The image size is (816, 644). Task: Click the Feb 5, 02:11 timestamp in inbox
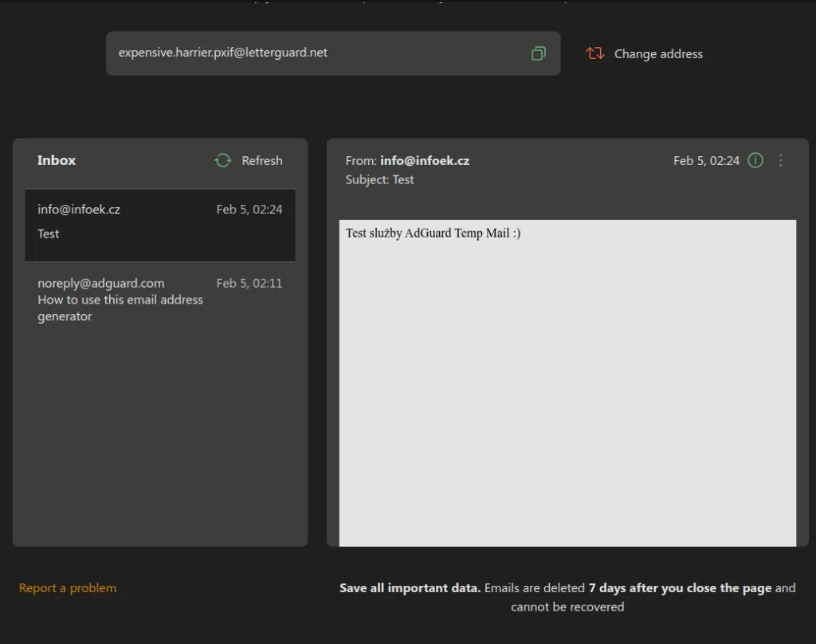click(249, 283)
